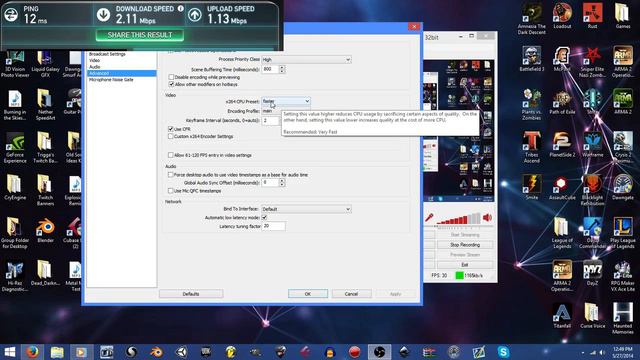
Task: Enable force desktop audio video timestamps
Action: point(171,175)
